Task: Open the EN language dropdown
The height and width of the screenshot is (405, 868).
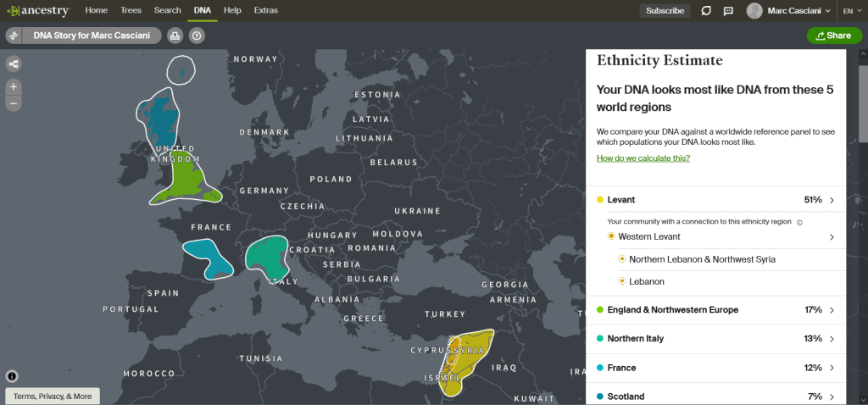Action: point(851,10)
